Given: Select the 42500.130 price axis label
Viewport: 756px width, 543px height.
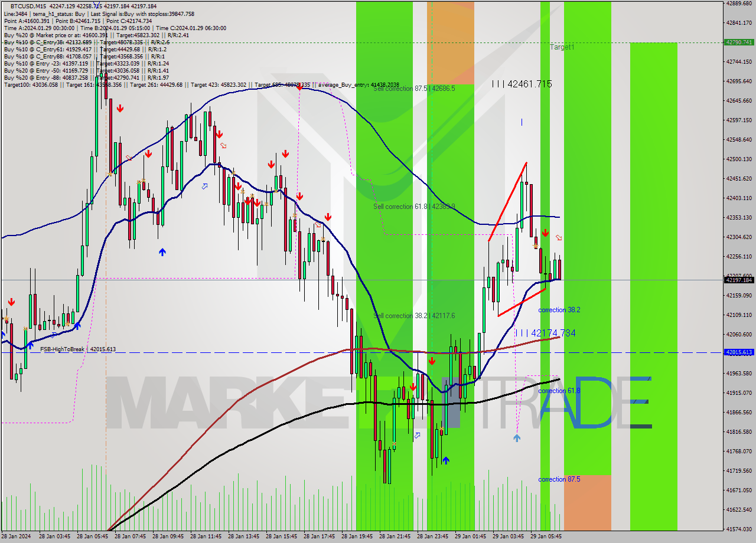Looking at the screenshot, I should point(739,159).
